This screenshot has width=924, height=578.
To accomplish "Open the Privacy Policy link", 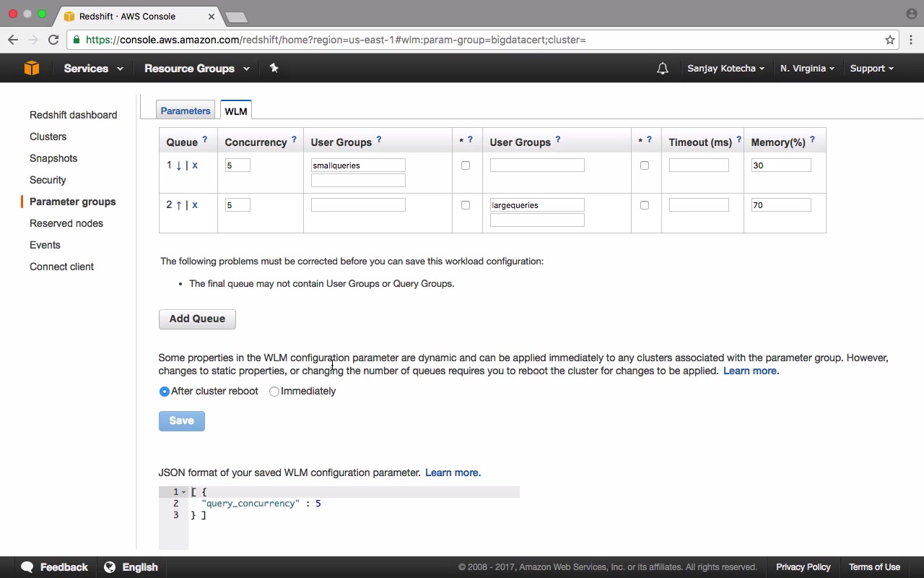I will coord(803,567).
